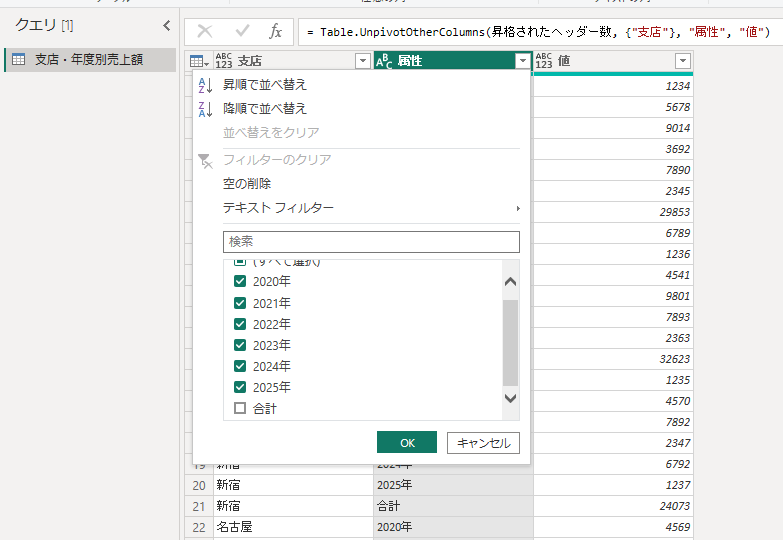Uncheck the 2023年 checkbox
Screen dimensions: 783x540
(240, 345)
